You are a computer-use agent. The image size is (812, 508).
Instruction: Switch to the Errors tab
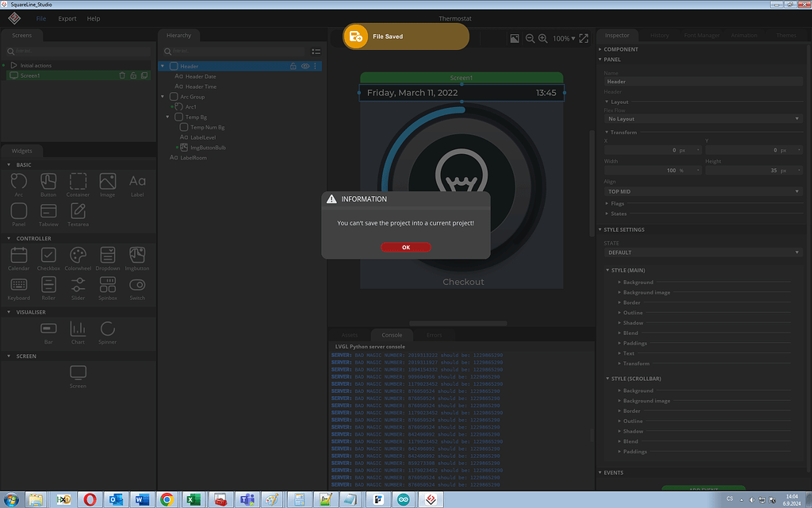434,335
